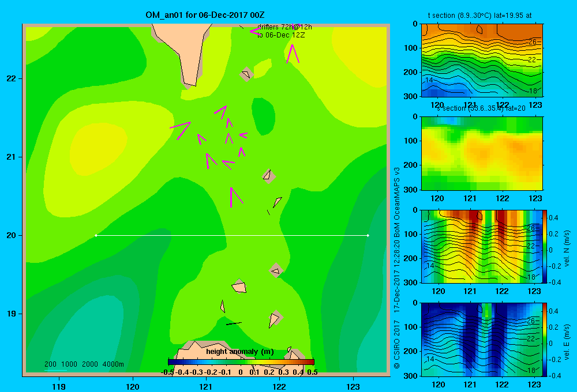Click longitude label 122 below main map
This screenshot has height=392, width=577.
pos(279,386)
